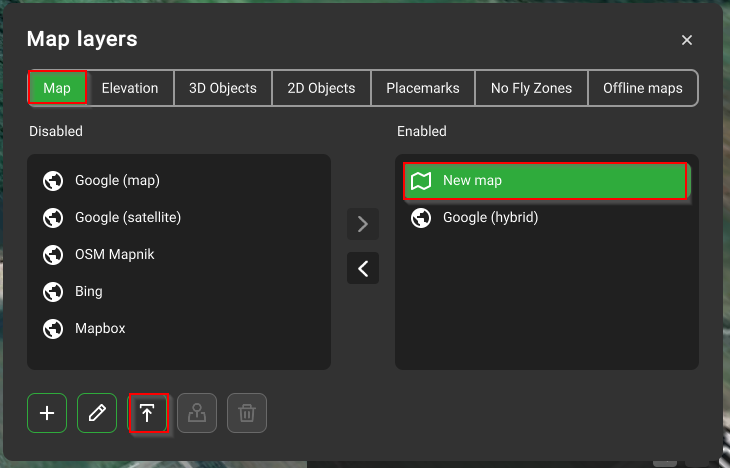Switch to No Fly Zones tab
730x468 pixels.
531,88
